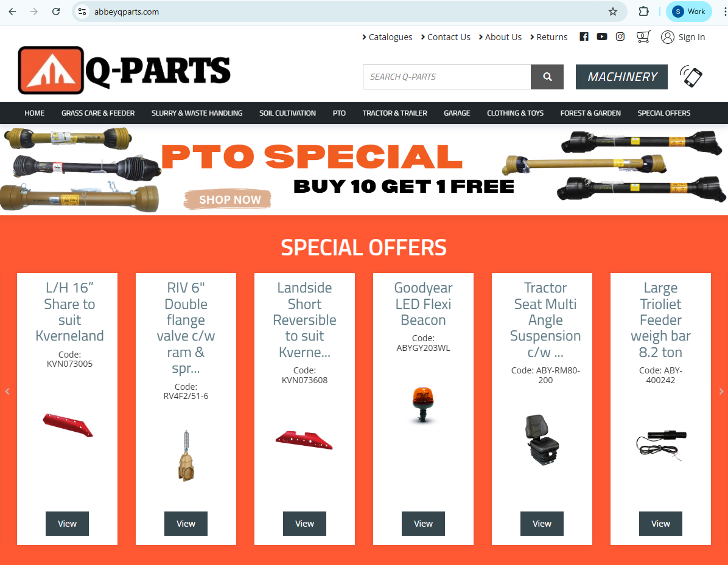Viewport: 728px width, 565px height.
Task: Open the PTO menu item
Action: (339, 113)
